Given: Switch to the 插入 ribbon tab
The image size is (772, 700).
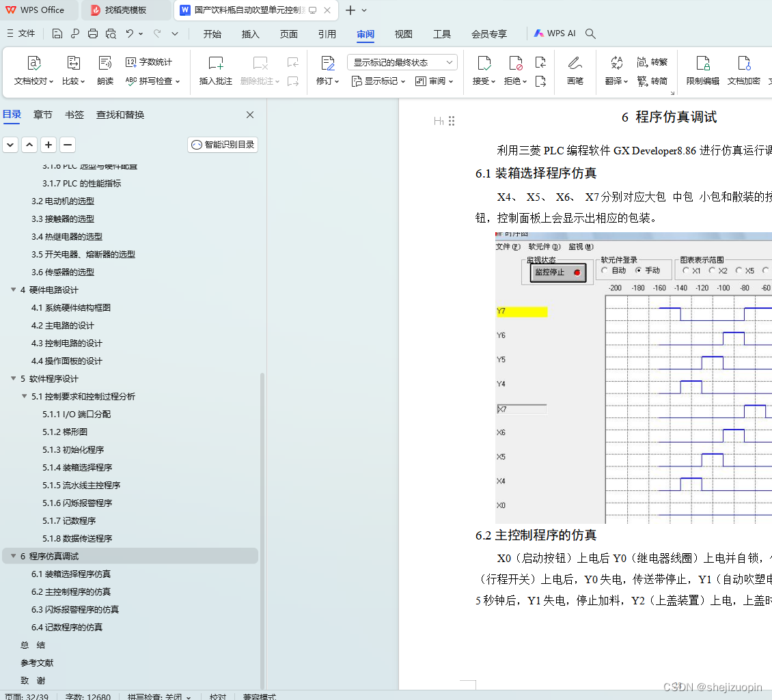Looking at the screenshot, I should pyautogui.click(x=250, y=34).
